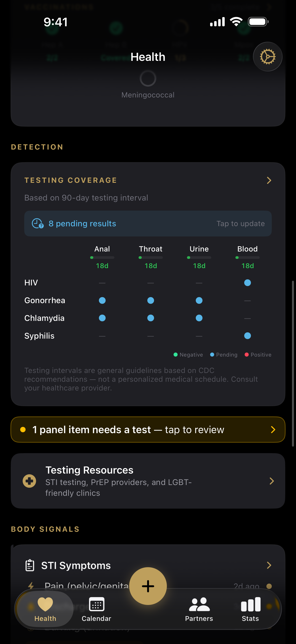296x644 pixels.
Task: Expand Testing Coverage with its chevron
Action: (269, 180)
